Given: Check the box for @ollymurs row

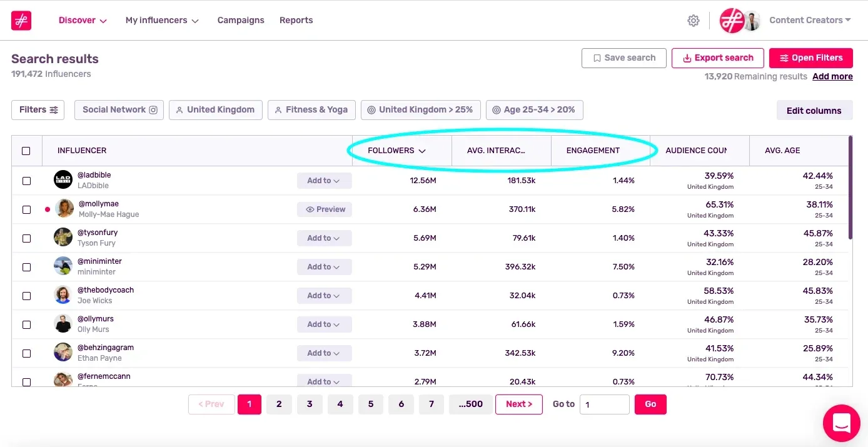Looking at the screenshot, I should (x=26, y=324).
